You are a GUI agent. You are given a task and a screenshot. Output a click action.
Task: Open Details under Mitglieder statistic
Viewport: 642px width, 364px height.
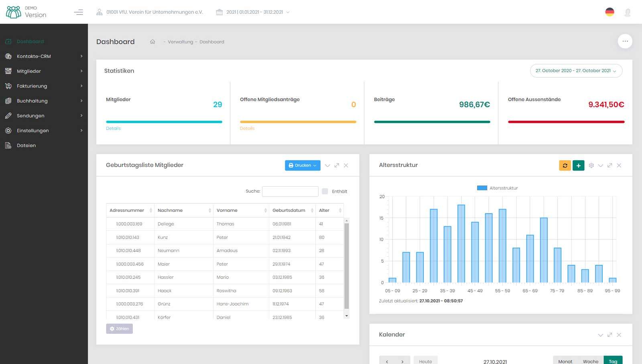[113, 128]
